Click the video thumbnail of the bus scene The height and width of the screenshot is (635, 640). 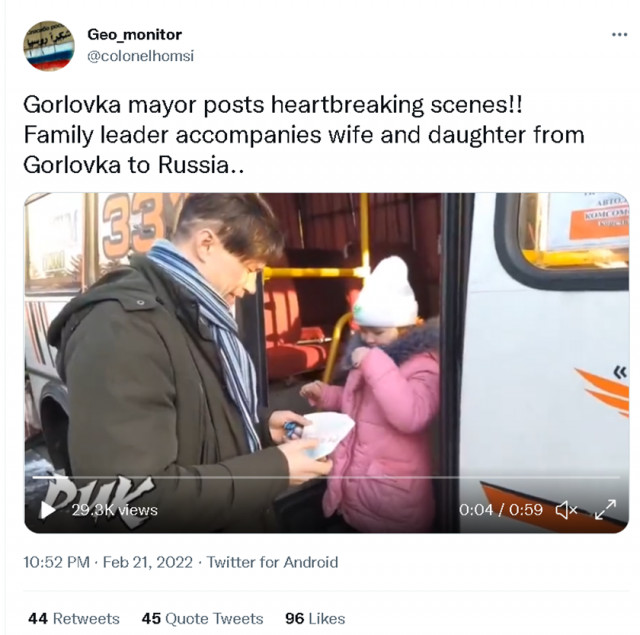coord(327,363)
